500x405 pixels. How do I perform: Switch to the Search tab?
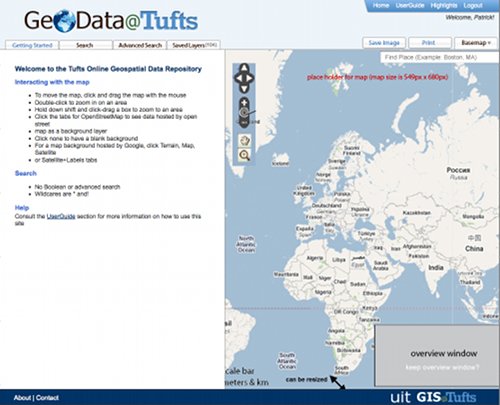click(85, 45)
